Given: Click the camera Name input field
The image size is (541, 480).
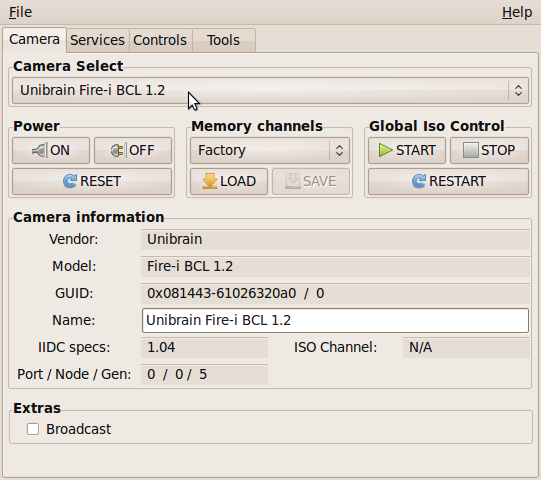Looking at the screenshot, I should coord(335,321).
